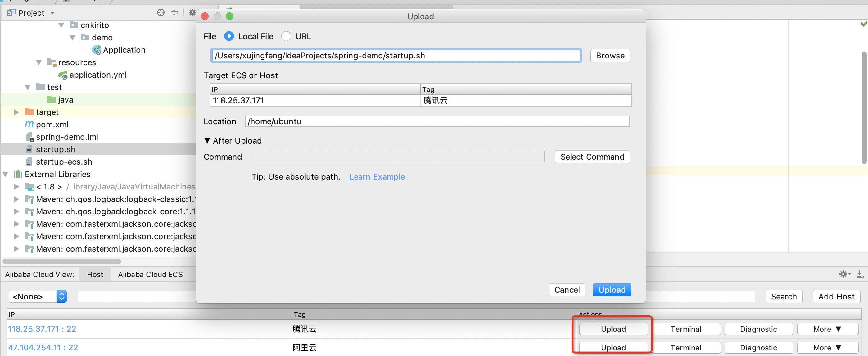
Task: Click the pom.xml Maven icon
Action: 29,124
